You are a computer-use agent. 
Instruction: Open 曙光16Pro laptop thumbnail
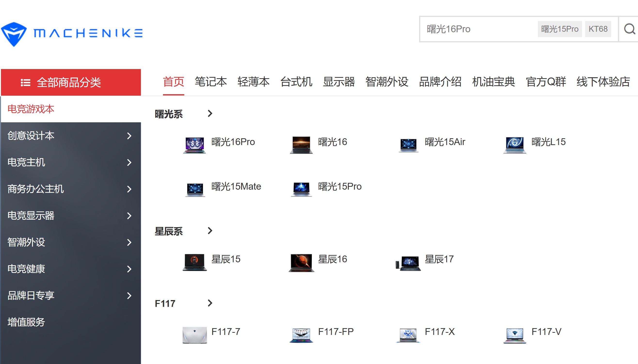[194, 145]
